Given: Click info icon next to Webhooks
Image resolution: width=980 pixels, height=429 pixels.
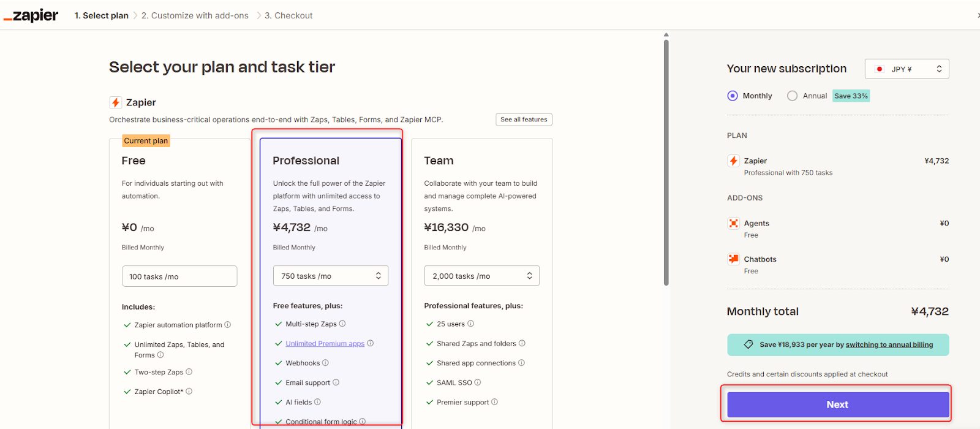Looking at the screenshot, I should click(x=326, y=363).
